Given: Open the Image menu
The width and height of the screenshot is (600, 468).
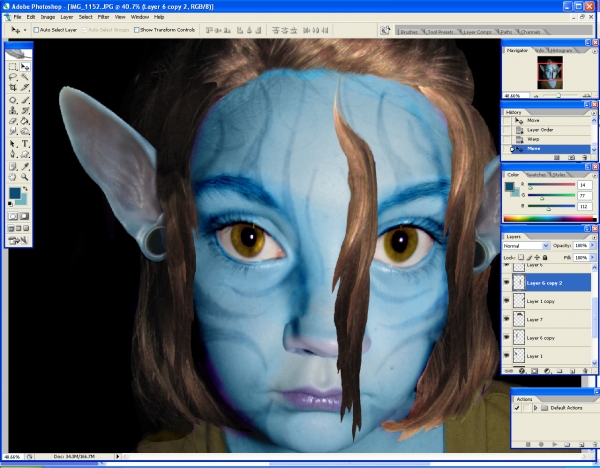Looking at the screenshot, I should pyautogui.click(x=48, y=17).
